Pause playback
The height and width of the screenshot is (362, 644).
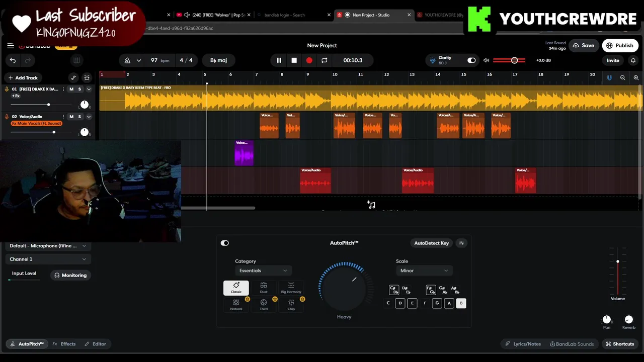click(x=279, y=60)
